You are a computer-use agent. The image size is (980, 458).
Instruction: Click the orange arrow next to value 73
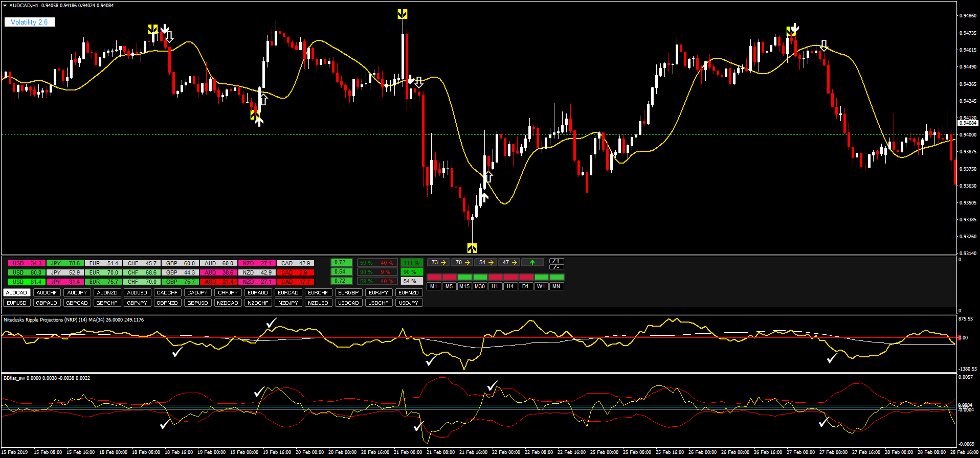443,263
